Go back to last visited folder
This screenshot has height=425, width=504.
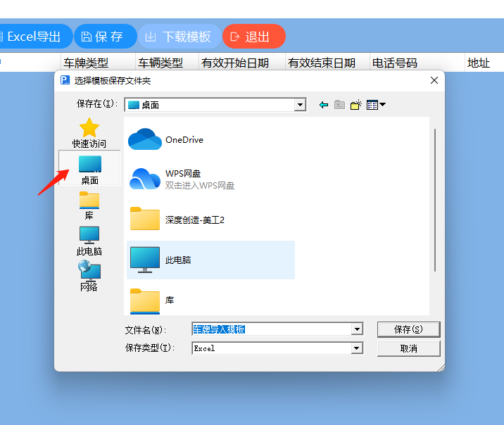[324, 105]
